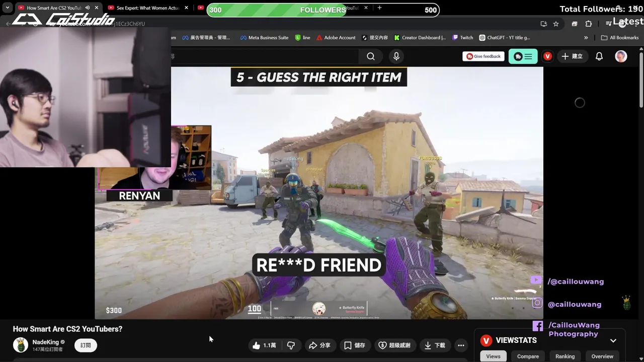
Task: Open the All Bookmarks folder
Action: tap(620, 38)
